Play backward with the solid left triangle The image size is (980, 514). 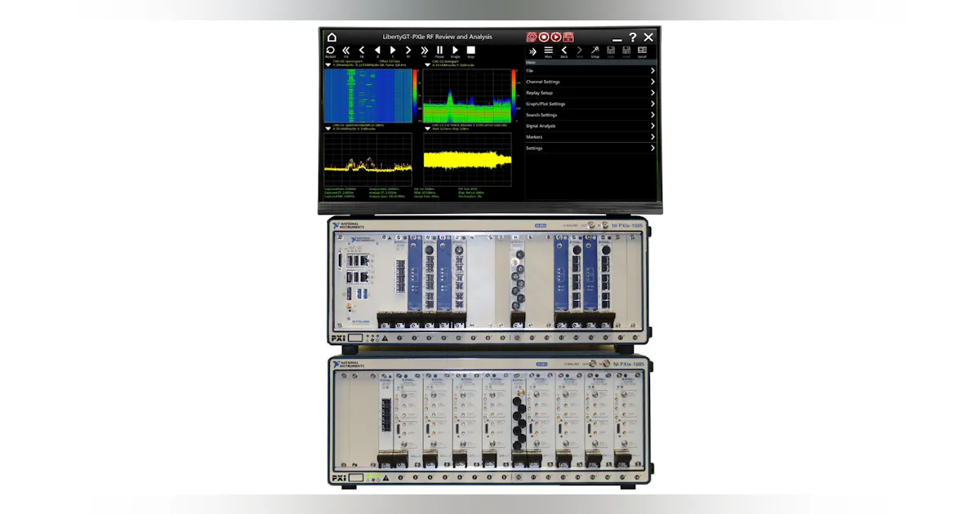coord(377,51)
